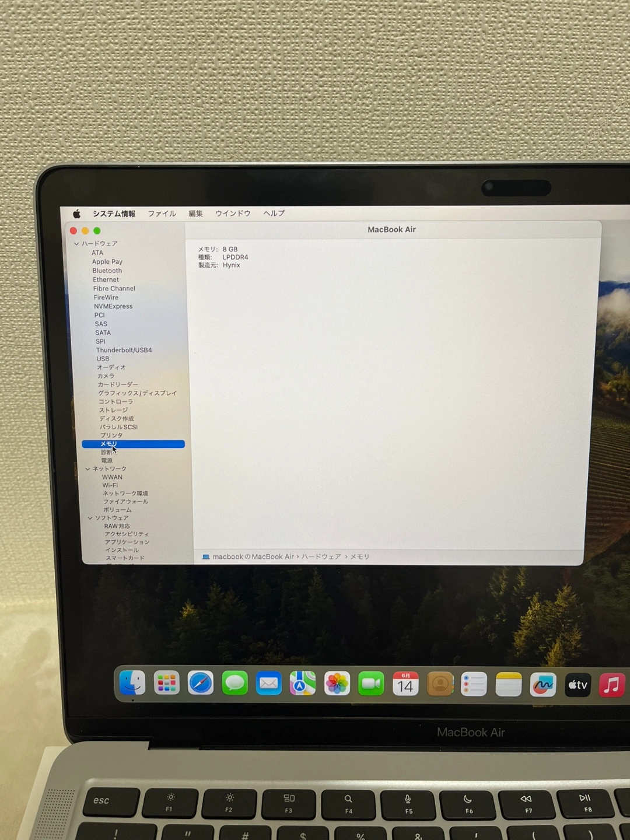This screenshot has width=630, height=840.
Task: Open Messages app in the Dock
Action: coord(235,683)
